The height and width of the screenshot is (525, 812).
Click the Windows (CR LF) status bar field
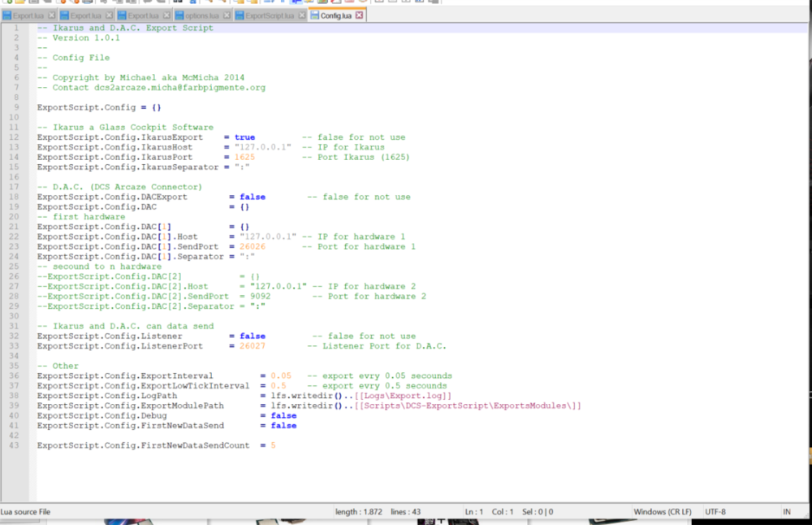pyautogui.click(x=663, y=512)
